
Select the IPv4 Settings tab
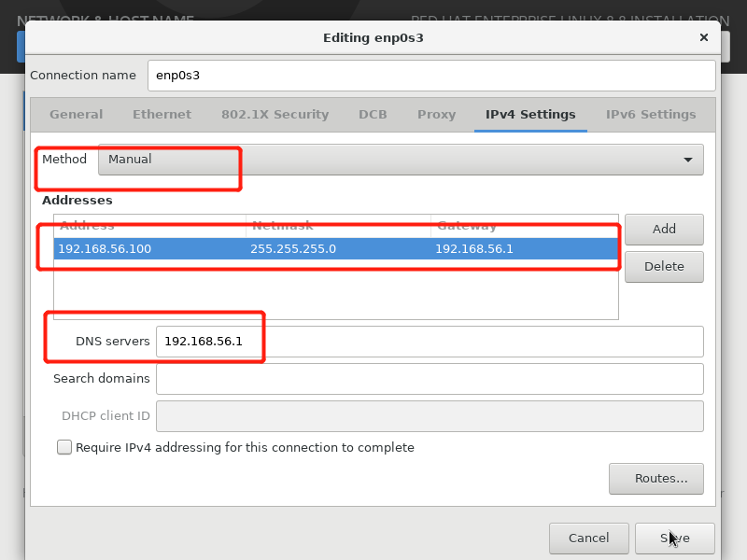click(x=530, y=114)
